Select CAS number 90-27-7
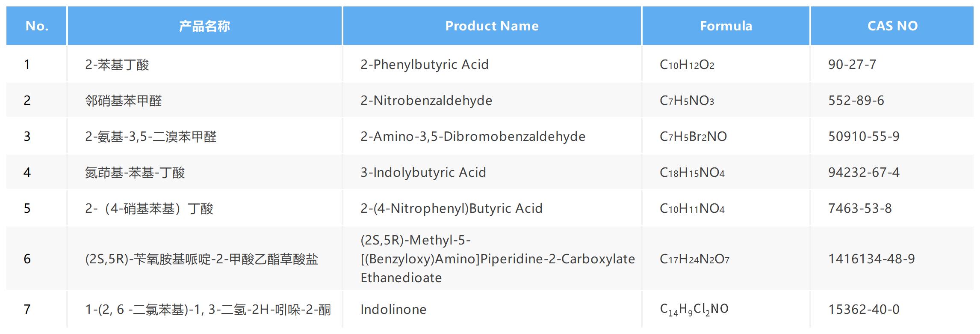Viewport: 980px width, 334px height. pos(852,65)
